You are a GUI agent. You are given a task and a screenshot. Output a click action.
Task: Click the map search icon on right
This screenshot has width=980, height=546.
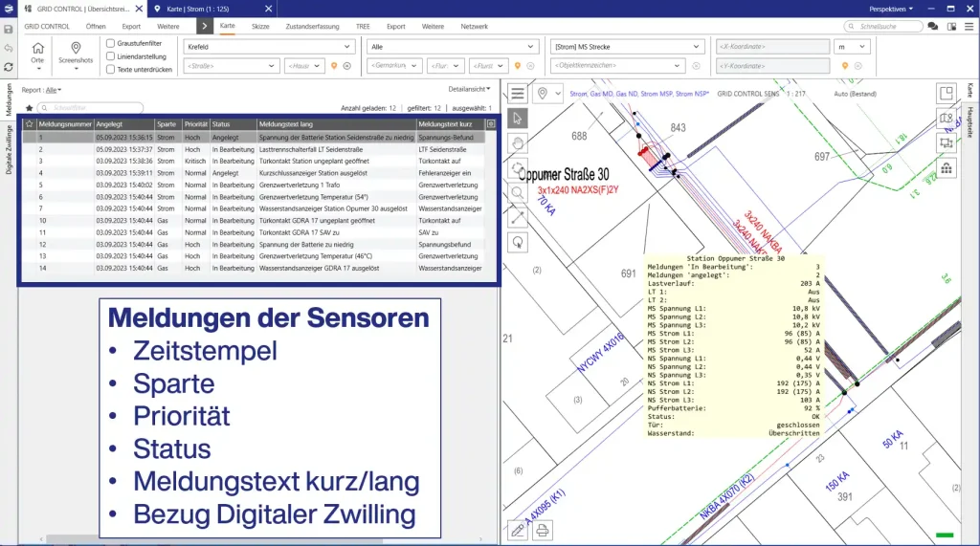click(x=947, y=118)
